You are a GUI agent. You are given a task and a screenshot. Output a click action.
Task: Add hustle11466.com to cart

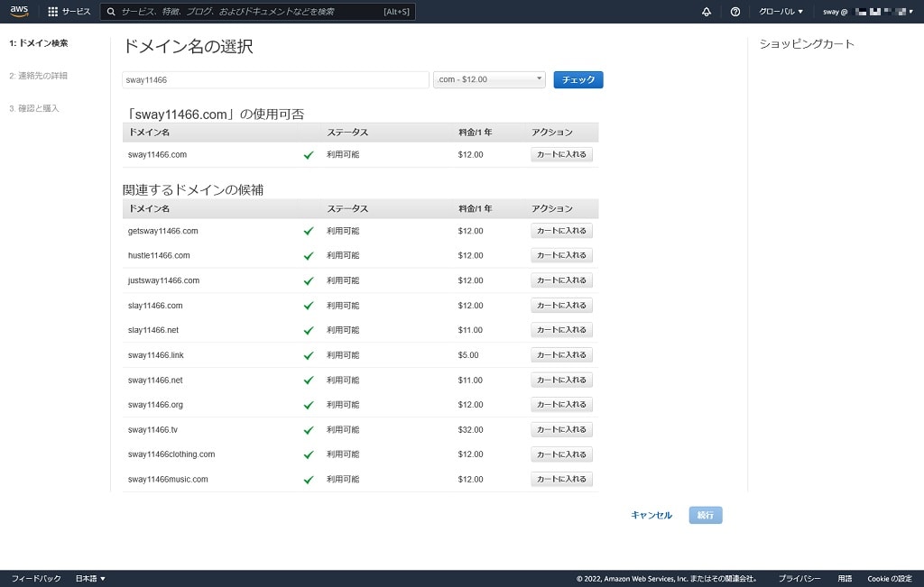561,255
